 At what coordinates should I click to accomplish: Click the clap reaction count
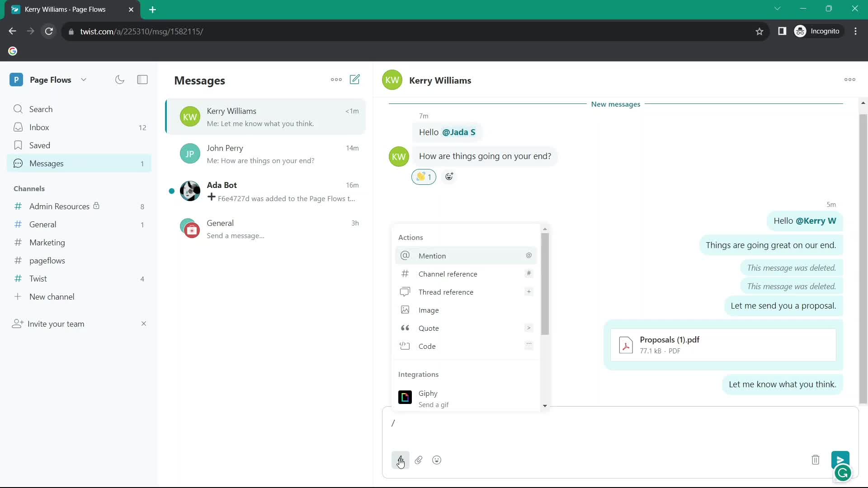424,177
